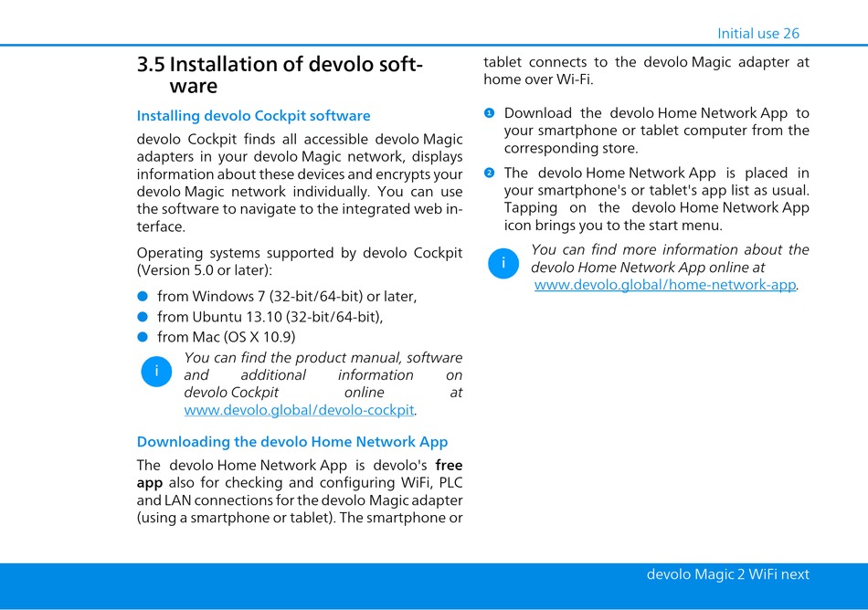
Task: Click the text '(Version 5.0 or later):'
Action: pos(205,270)
